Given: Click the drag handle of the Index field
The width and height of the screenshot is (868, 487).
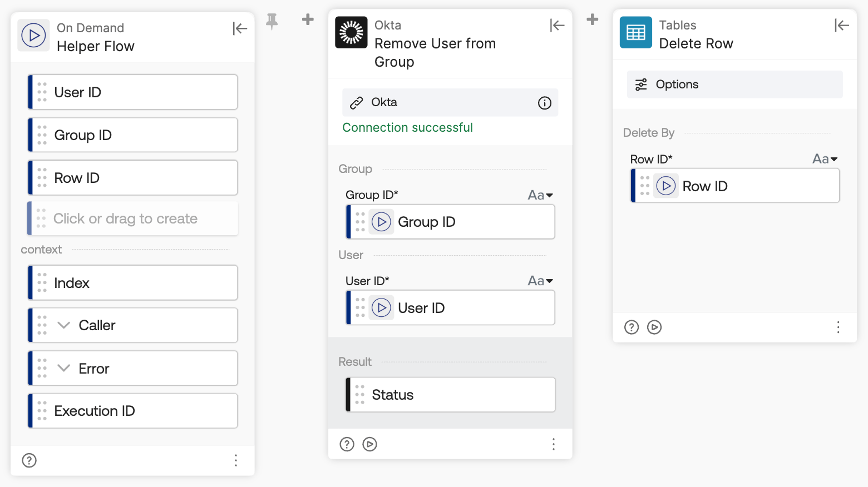Looking at the screenshot, I should [x=42, y=283].
